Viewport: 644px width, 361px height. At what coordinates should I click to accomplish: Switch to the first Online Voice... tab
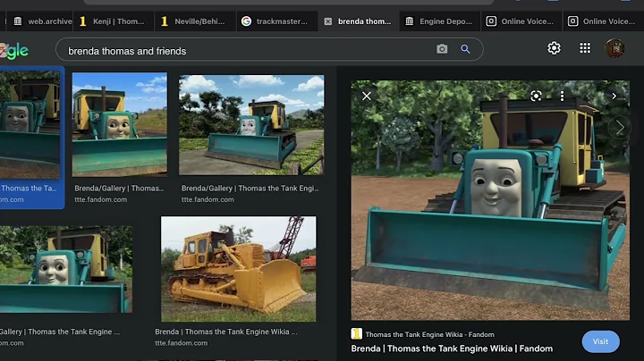pos(522,21)
